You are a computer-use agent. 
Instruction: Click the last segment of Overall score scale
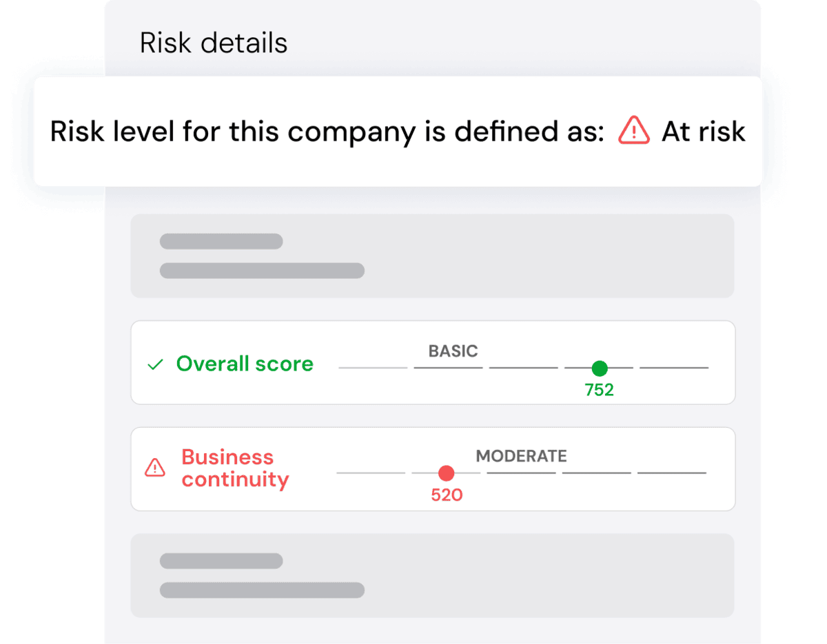point(673,368)
